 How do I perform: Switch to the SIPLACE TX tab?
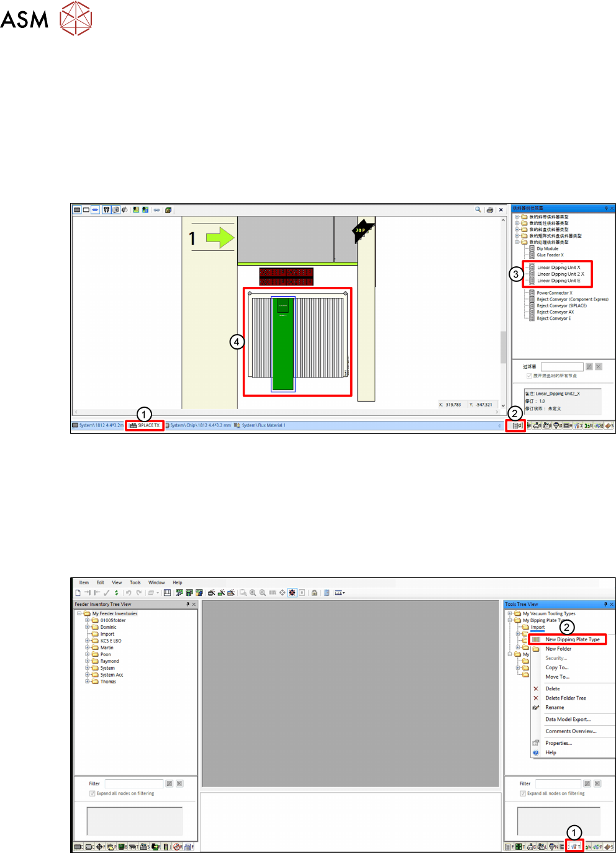click(x=145, y=425)
